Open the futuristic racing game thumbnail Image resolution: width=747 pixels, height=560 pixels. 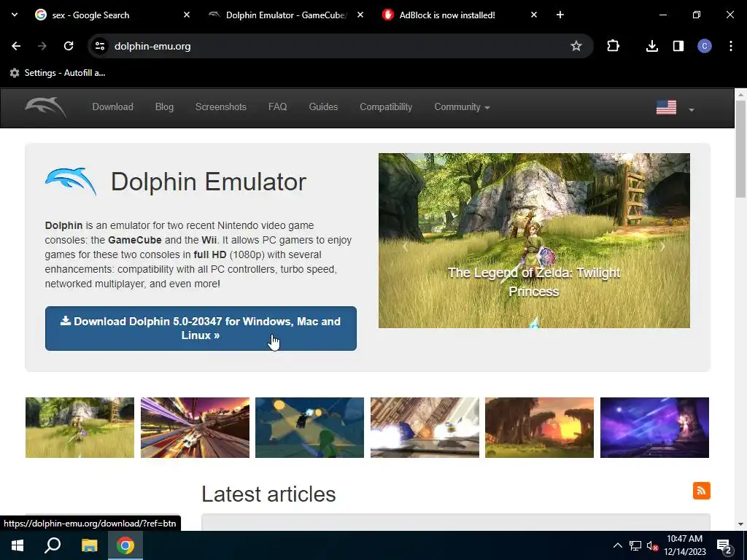pos(195,427)
